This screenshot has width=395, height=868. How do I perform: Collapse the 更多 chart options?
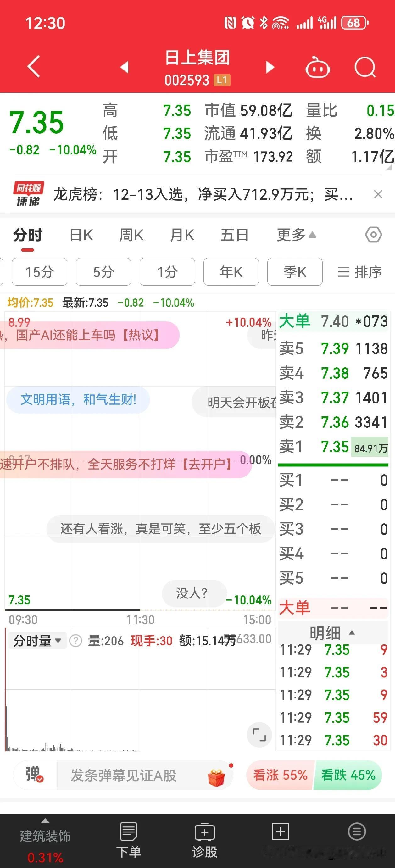click(x=297, y=235)
